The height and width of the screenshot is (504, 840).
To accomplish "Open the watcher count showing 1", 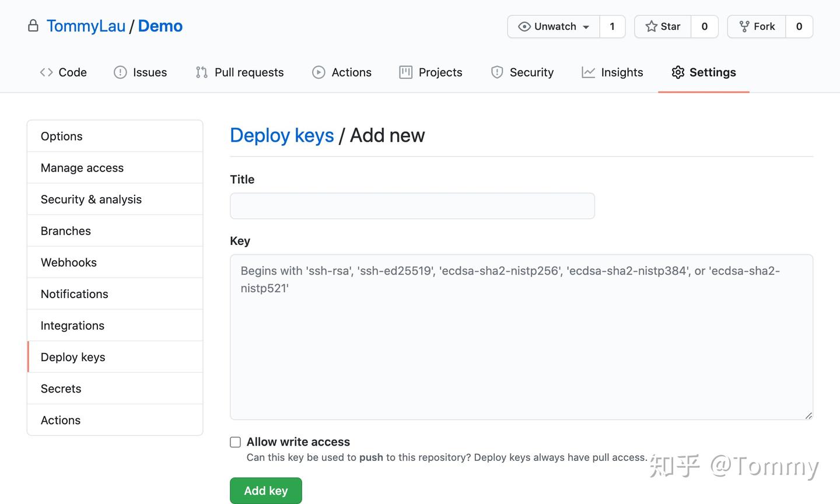I will coord(612,26).
